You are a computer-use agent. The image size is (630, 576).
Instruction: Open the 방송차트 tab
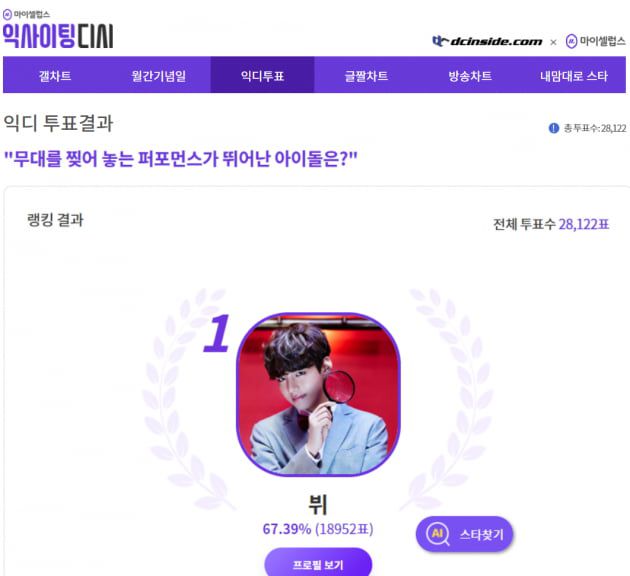(470, 76)
